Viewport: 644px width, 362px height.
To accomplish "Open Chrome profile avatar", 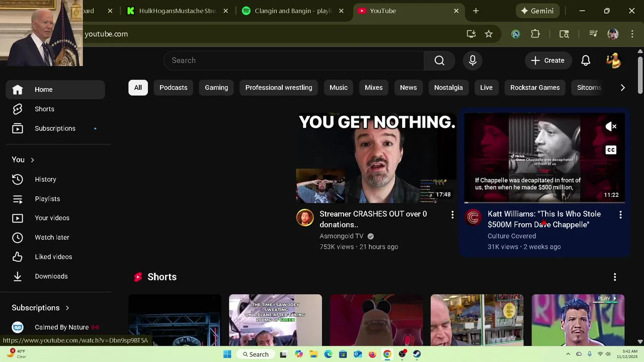I will (613, 34).
